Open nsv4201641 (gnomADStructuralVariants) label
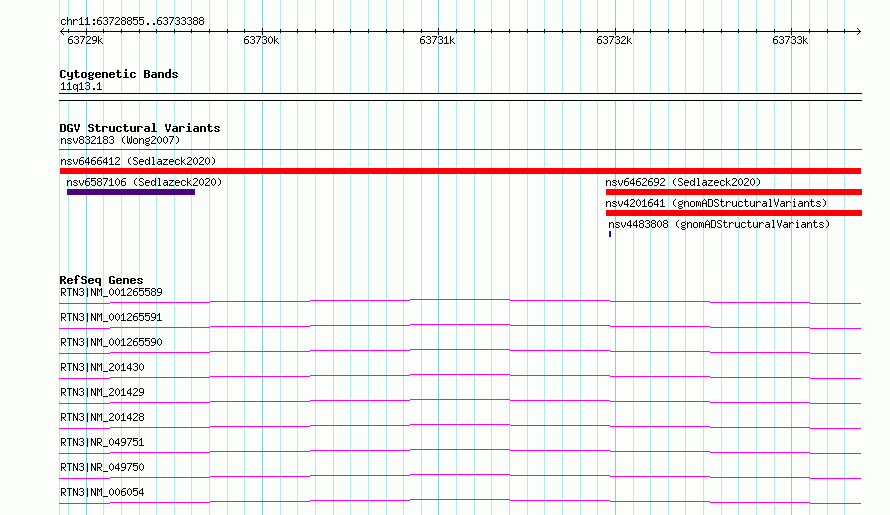890x515 pixels. point(716,203)
